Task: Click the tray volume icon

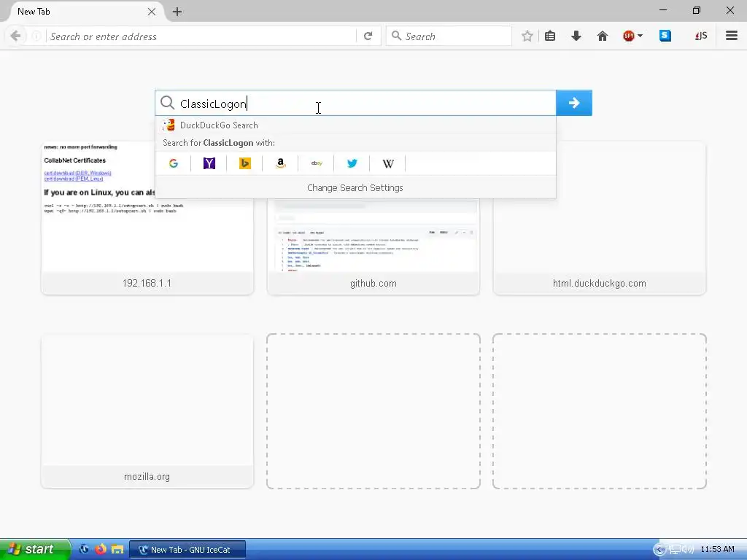Action: [x=689, y=550]
